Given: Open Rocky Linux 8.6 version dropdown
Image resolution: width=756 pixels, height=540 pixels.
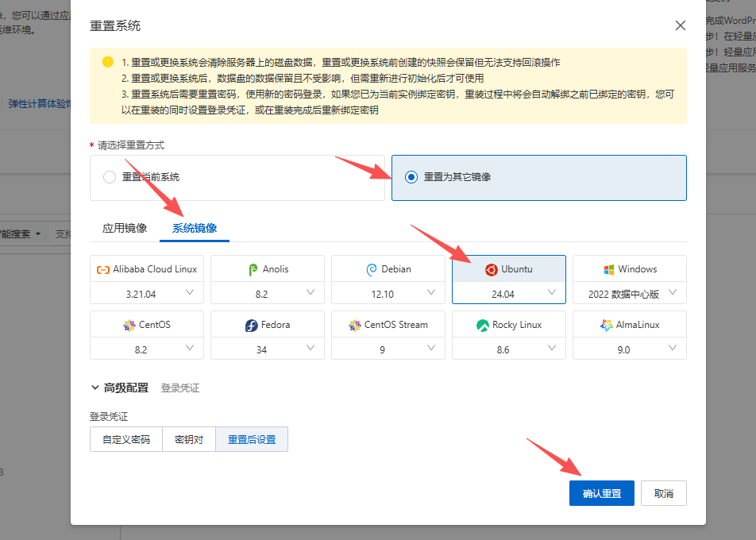Looking at the screenshot, I should click(x=509, y=349).
